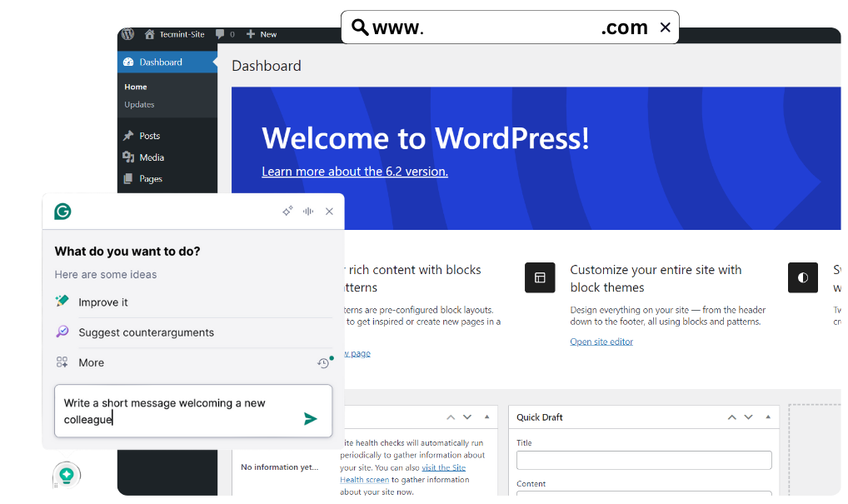Click the floating Grammarly lightbulb button
The image size is (848, 504).
67,476
